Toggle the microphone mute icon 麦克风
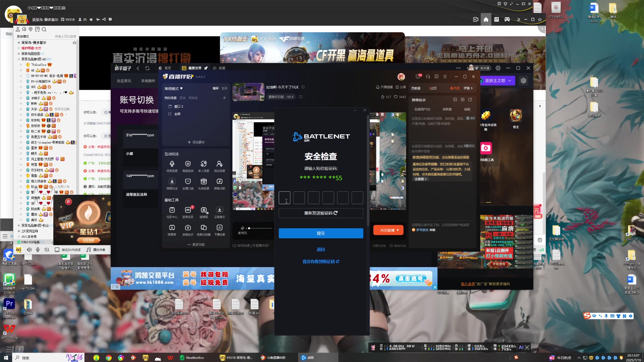644x362 pixels. point(242,228)
